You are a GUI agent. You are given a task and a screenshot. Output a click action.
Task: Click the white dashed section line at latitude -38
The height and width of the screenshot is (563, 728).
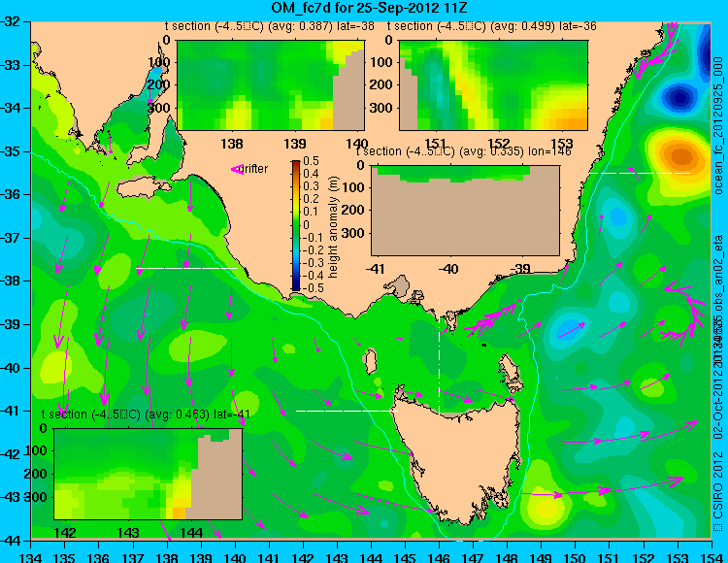coord(186,268)
